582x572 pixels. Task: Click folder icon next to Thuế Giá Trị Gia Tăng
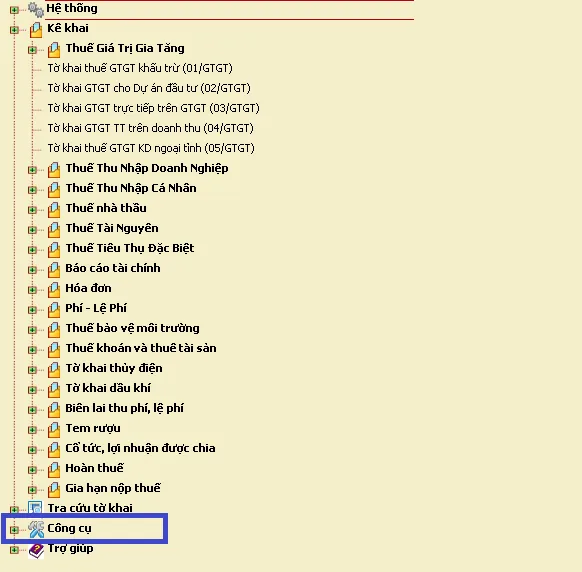[x=54, y=49]
